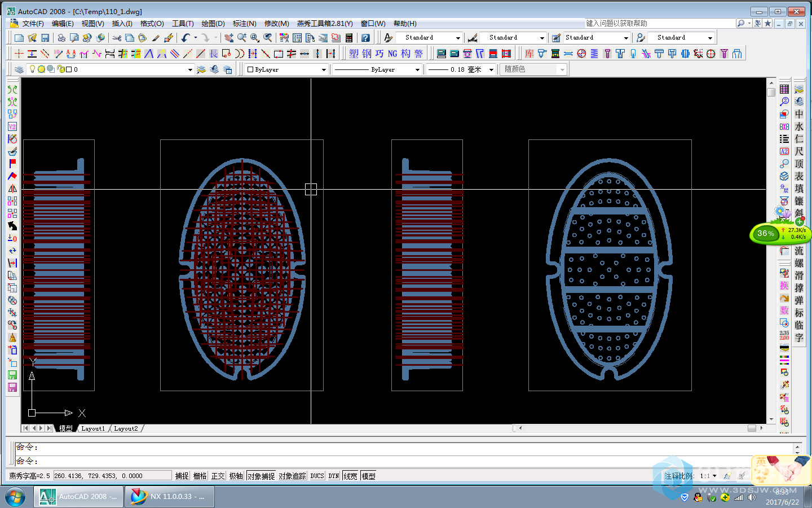Expand the layer list dropdown showing 0

[190, 69]
